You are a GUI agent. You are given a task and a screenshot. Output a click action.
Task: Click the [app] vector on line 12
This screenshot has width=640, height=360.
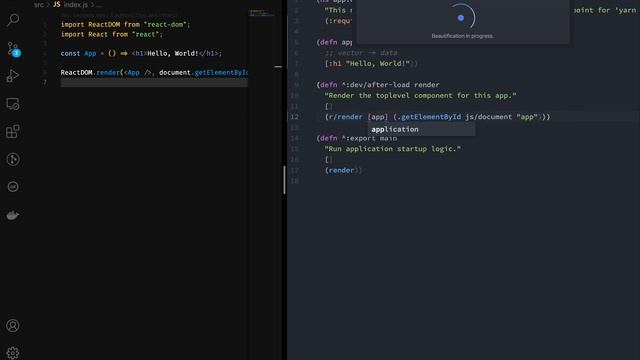click(378, 117)
